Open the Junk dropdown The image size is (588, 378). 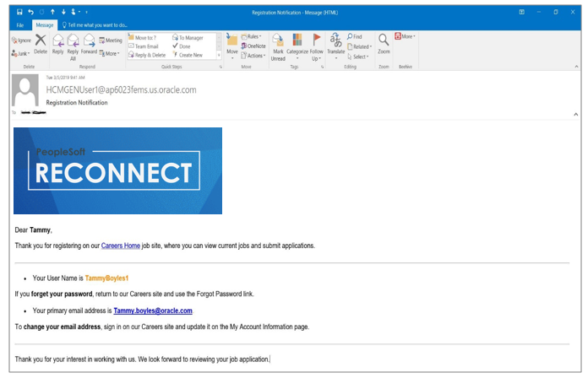tap(20, 53)
